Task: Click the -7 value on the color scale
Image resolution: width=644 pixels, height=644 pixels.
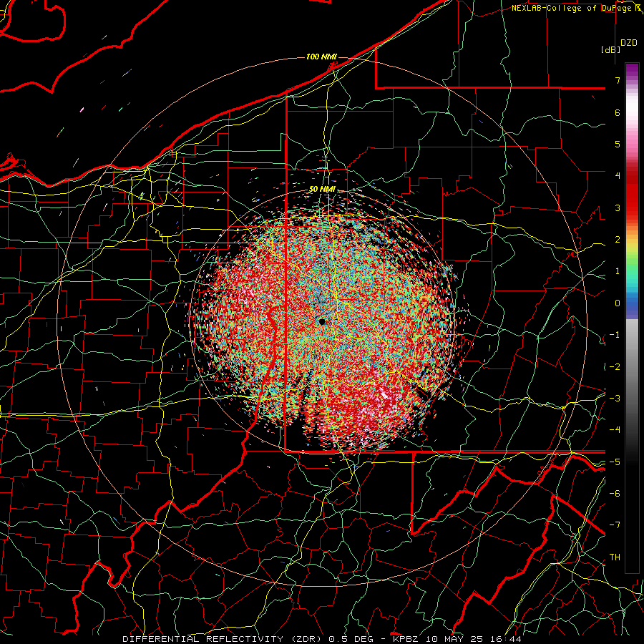Action: [615, 525]
